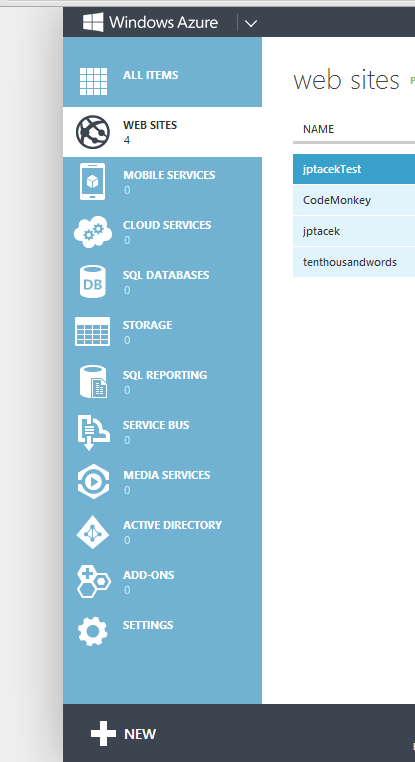Open Mobile Services phone icon
415x762 pixels.
point(92,182)
